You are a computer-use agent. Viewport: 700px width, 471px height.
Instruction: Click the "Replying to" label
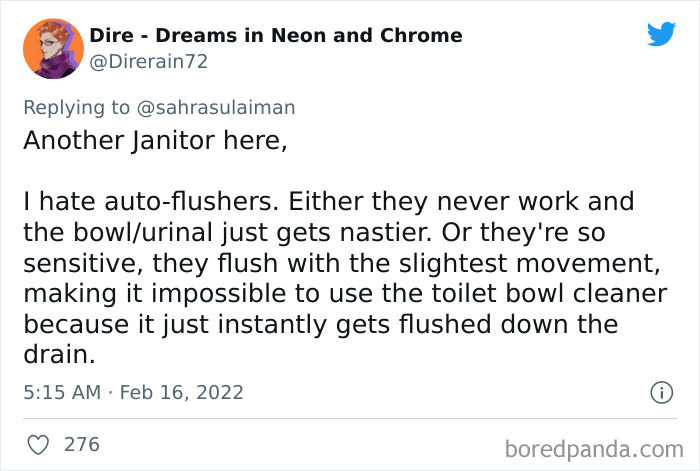pyautogui.click(x=76, y=108)
